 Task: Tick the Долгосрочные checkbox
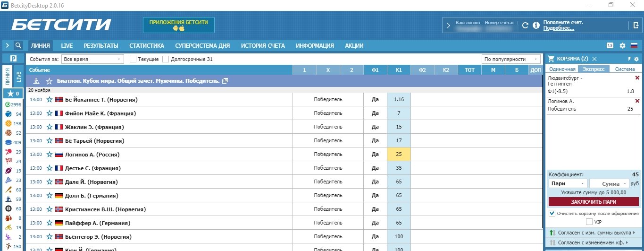click(166, 59)
